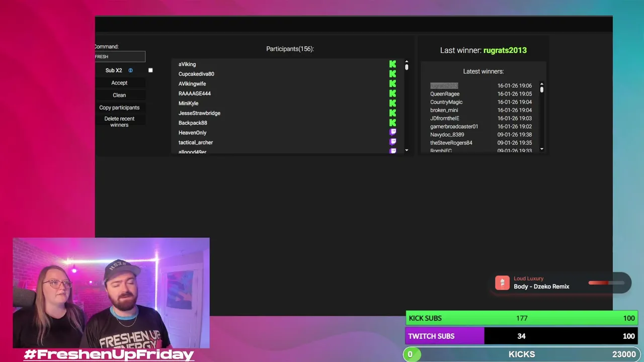Click latest winners scroll up arrow

click(x=542, y=84)
